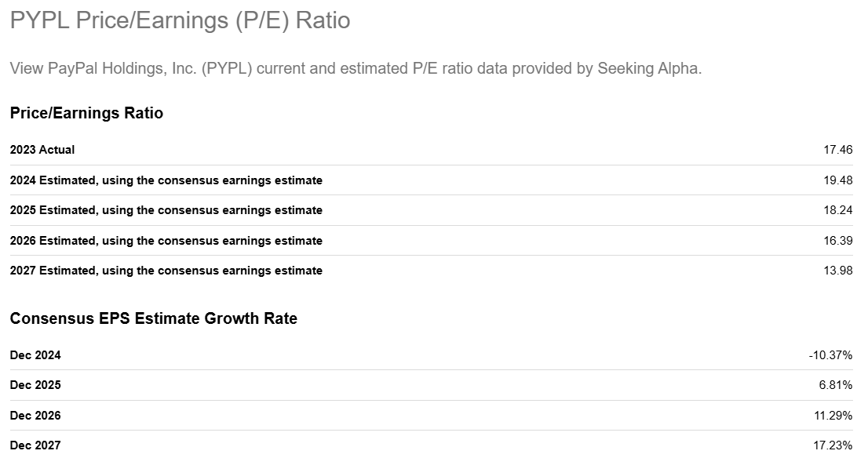Select the 2025 Estimated consensus earnings row

(166, 210)
